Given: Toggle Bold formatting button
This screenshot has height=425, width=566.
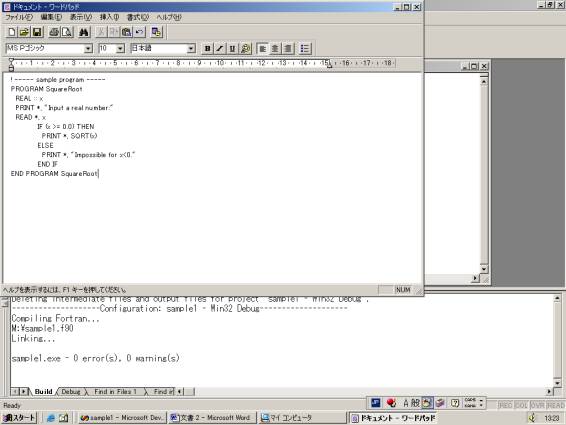Looking at the screenshot, I should click(x=207, y=48).
